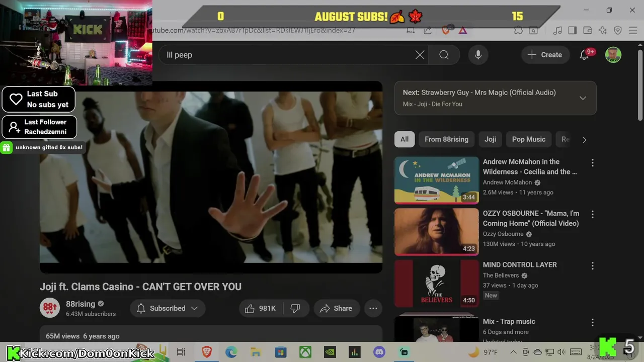Like the video with thumbs up button

click(261, 308)
